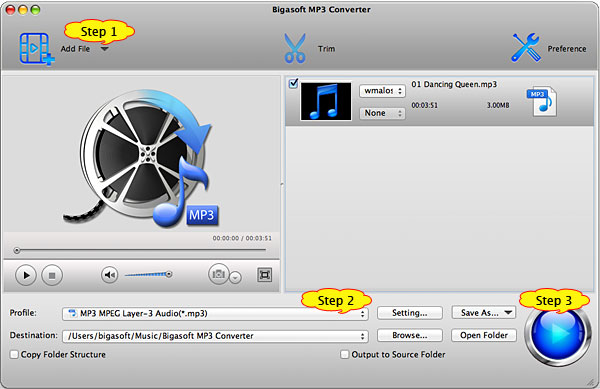Click the 00:00:00 / 00:03:51 time readout

(242, 238)
